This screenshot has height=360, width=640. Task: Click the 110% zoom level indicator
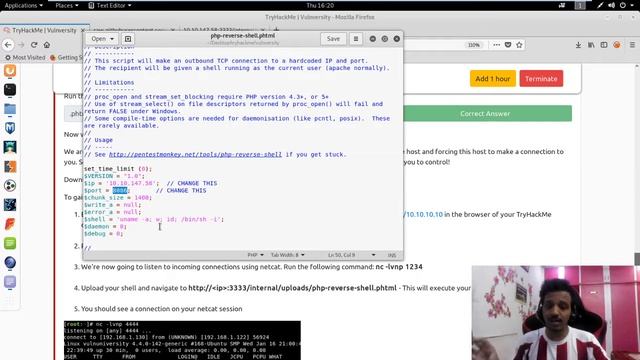click(474, 45)
